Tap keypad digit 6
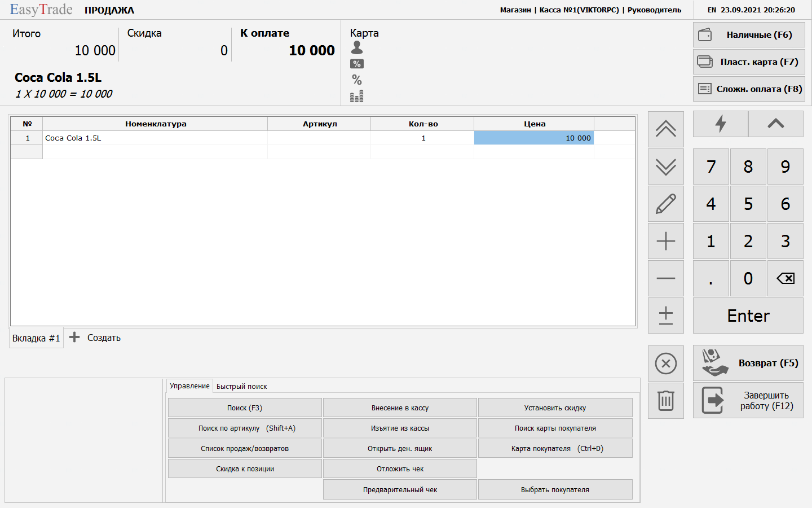812x508 pixels. (785, 204)
